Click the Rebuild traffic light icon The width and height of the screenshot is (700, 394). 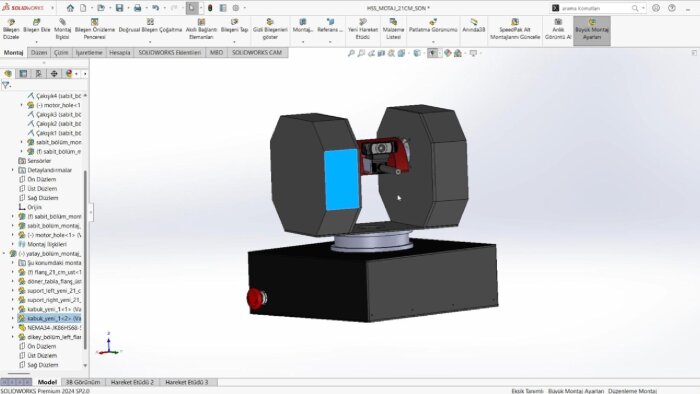pyautogui.click(x=210, y=8)
